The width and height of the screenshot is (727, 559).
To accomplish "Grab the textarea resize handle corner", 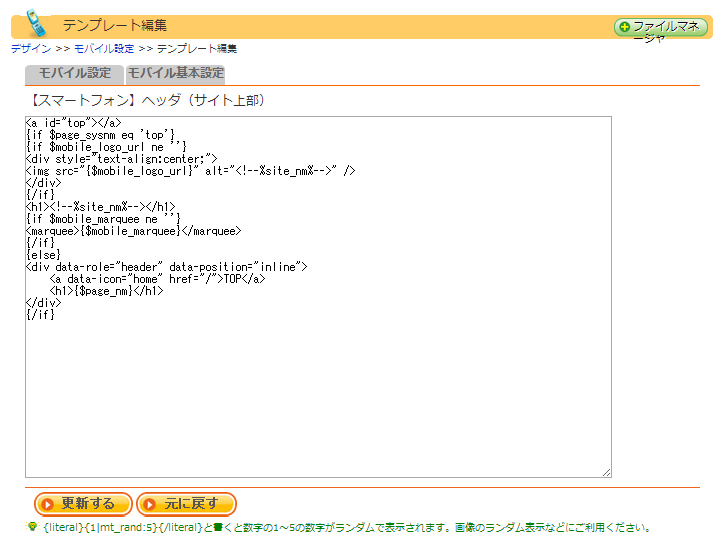I will pos(606,472).
